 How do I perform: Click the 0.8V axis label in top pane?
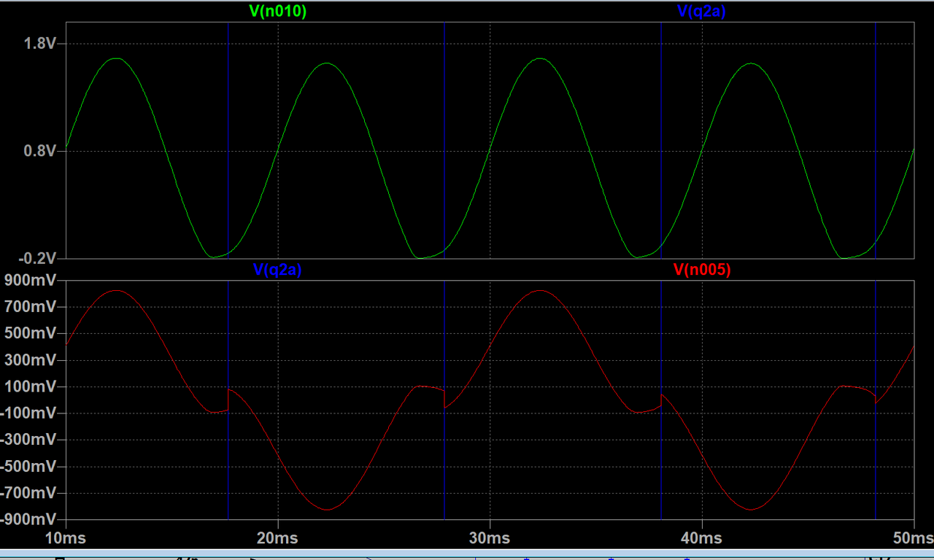pos(40,152)
